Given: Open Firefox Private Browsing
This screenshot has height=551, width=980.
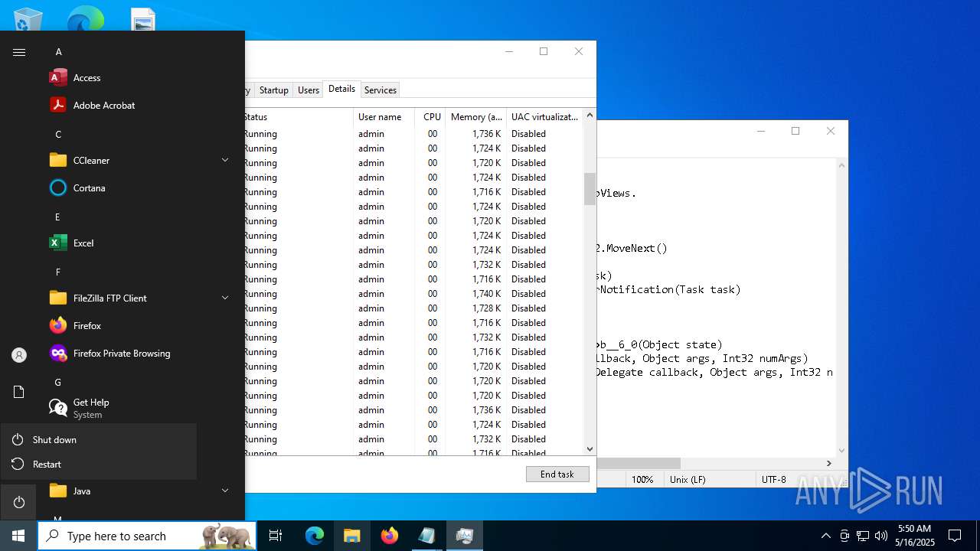Looking at the screenshot, I should click(122, 354).
